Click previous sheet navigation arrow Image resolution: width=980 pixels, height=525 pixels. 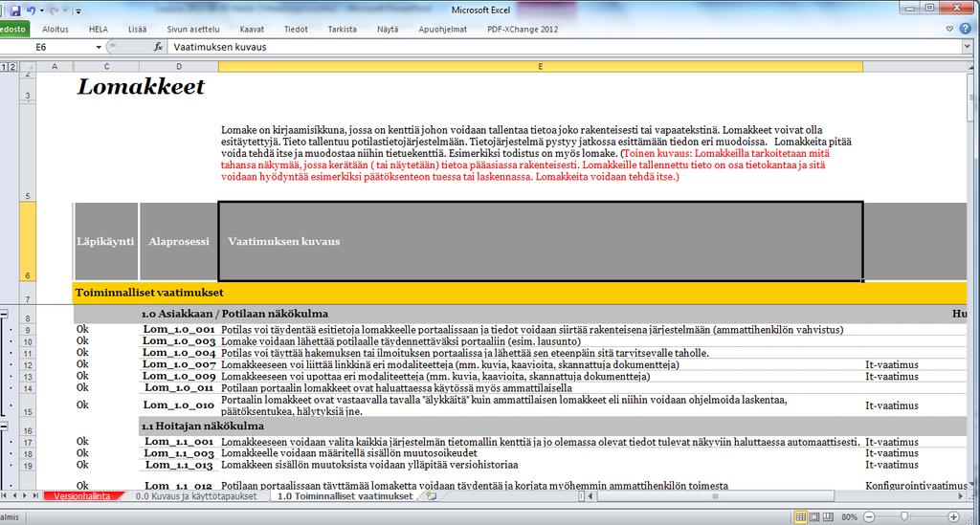click(13, 495)
